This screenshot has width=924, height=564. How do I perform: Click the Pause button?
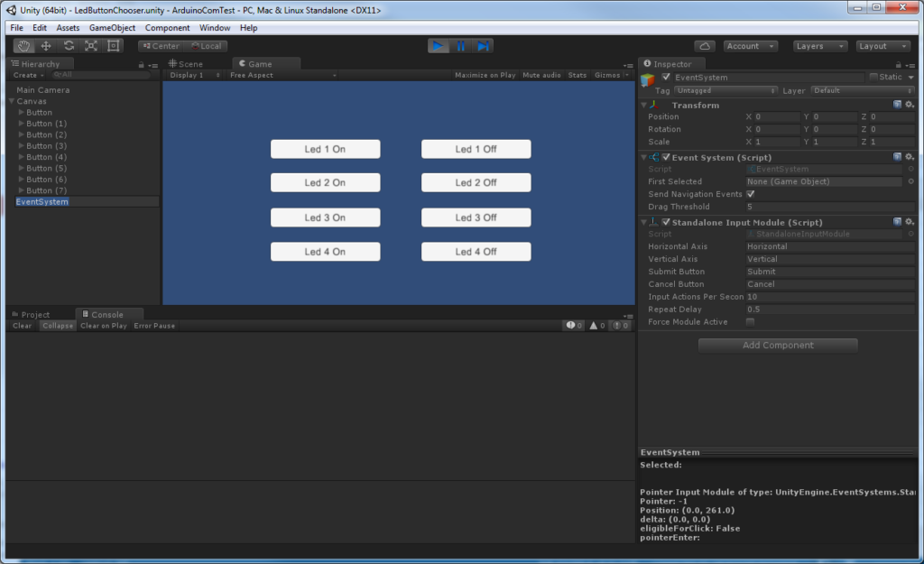(x=461, y=46)
